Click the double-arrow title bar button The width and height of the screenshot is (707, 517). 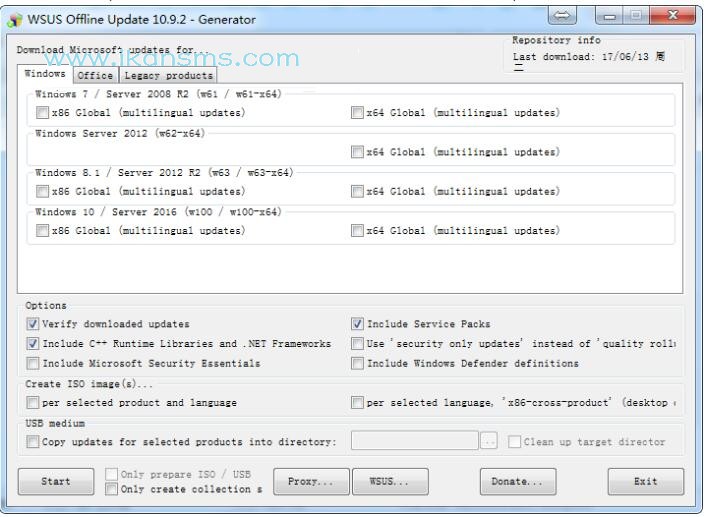click(x=562, y=16)
